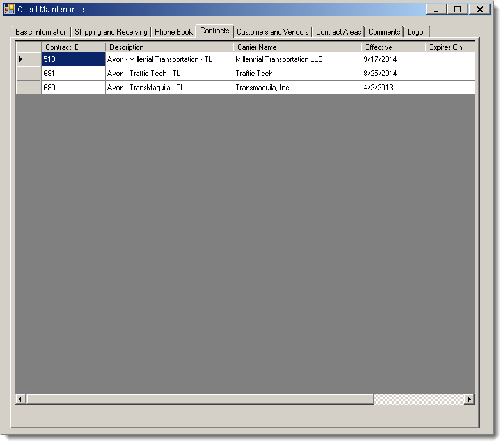Click the horizontal scrollbar thumb
The width and height of the screenshot is (504, 445).
tap(200, 399)
